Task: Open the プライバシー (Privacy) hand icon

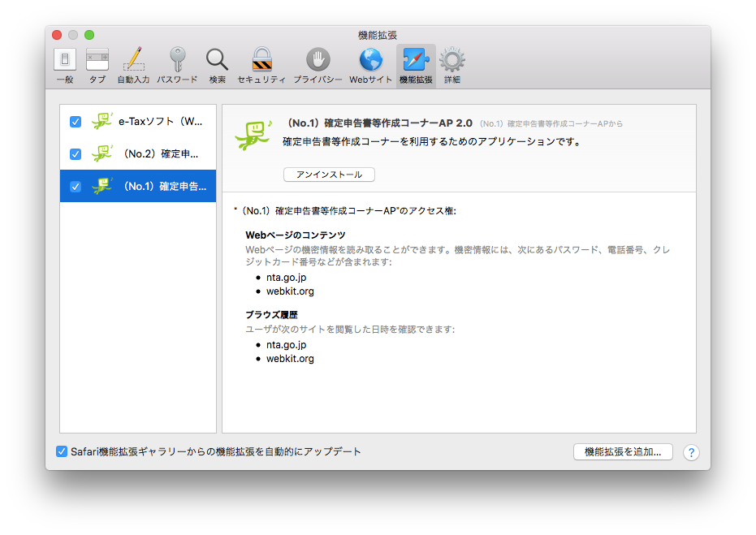Action: point(318,65)
